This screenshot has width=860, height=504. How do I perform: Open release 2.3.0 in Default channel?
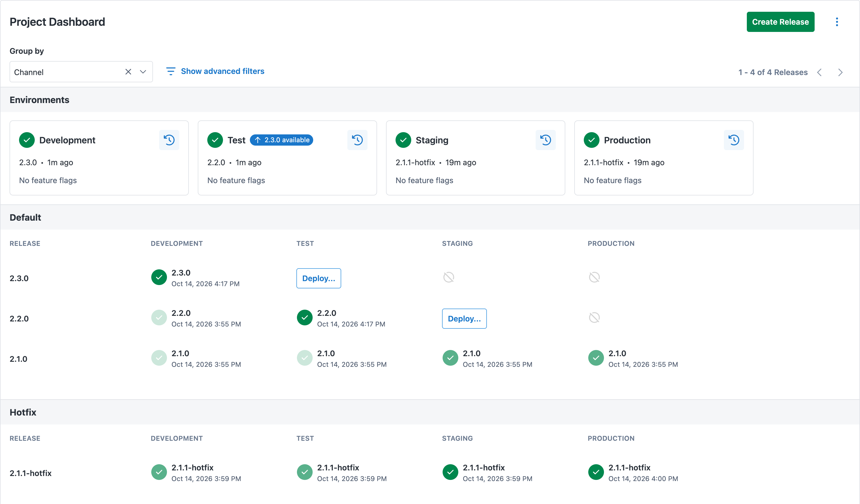(x=19, y=278)
